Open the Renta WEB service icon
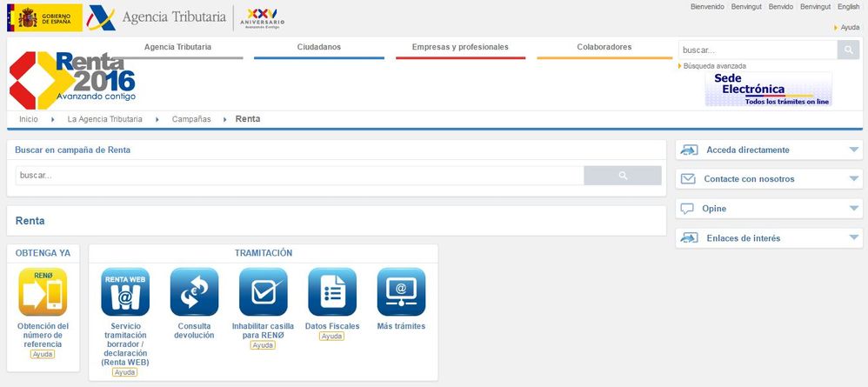The image size is (868, 387). (125, 291)
